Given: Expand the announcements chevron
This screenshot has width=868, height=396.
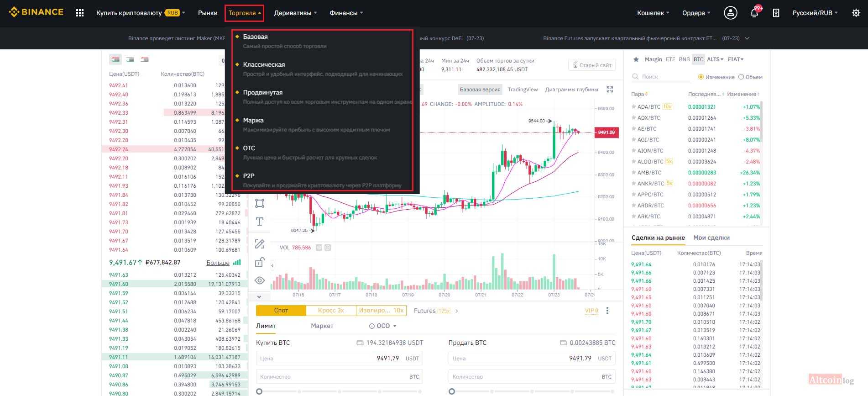Looking at the screenshot, I should 747,38.
